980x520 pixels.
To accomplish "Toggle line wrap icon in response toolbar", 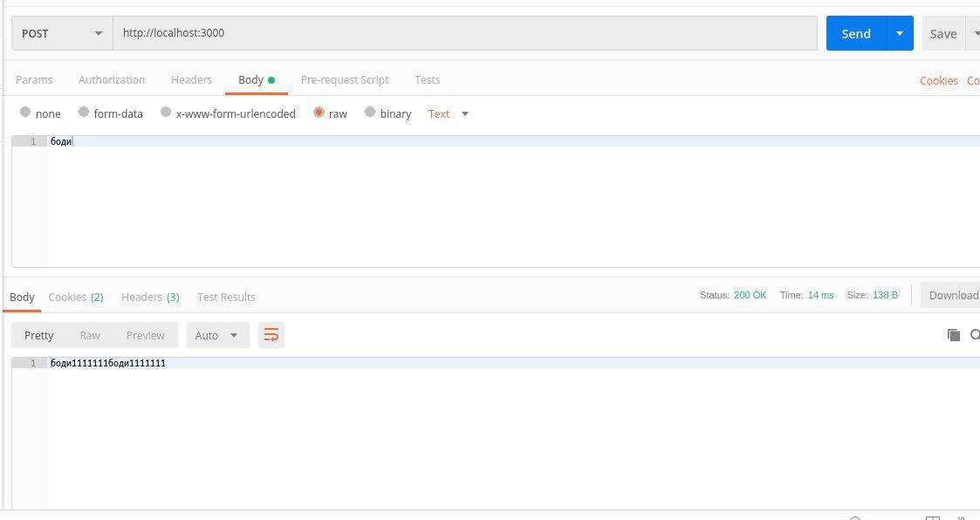I will click(x=271, y=335).
